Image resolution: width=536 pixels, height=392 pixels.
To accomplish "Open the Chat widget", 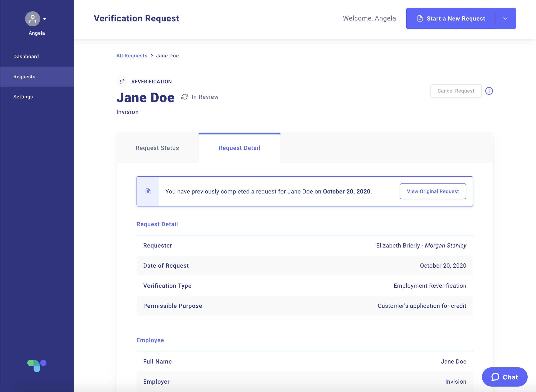I will [x=504, y=377].
